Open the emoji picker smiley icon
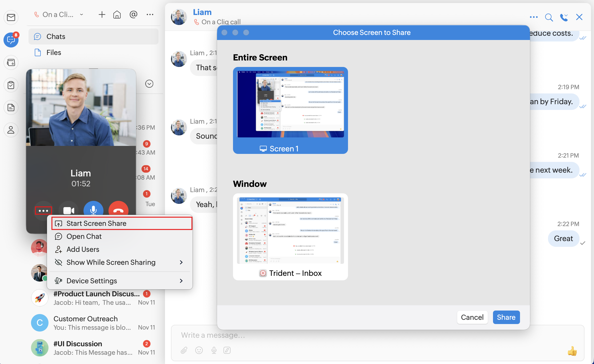 point(199,350)
